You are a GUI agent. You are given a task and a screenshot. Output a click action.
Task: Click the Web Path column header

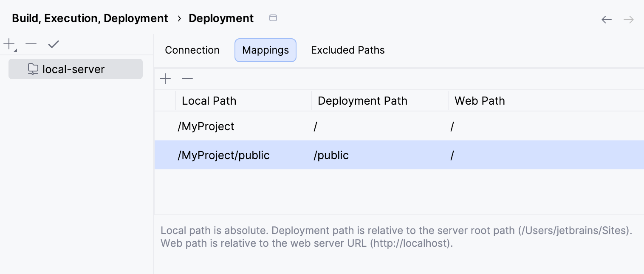tap(479, 100)
